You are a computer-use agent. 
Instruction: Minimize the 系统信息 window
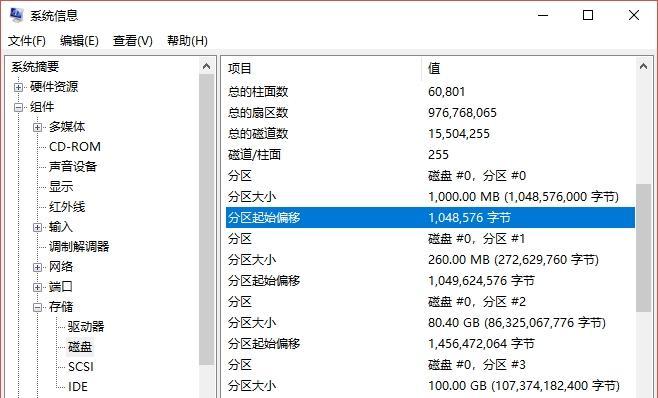tap(543, 16)
